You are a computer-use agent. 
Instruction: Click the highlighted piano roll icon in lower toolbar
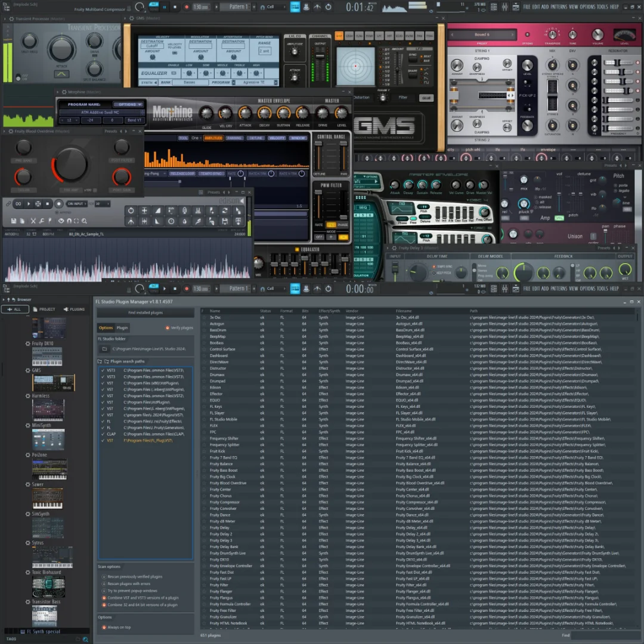[x=295, y=289]
